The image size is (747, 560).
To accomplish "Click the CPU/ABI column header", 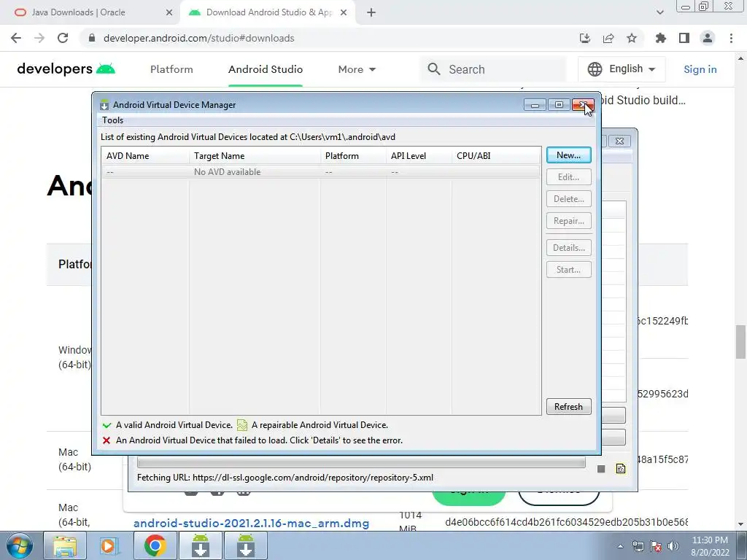I will [x=496, y=156].
